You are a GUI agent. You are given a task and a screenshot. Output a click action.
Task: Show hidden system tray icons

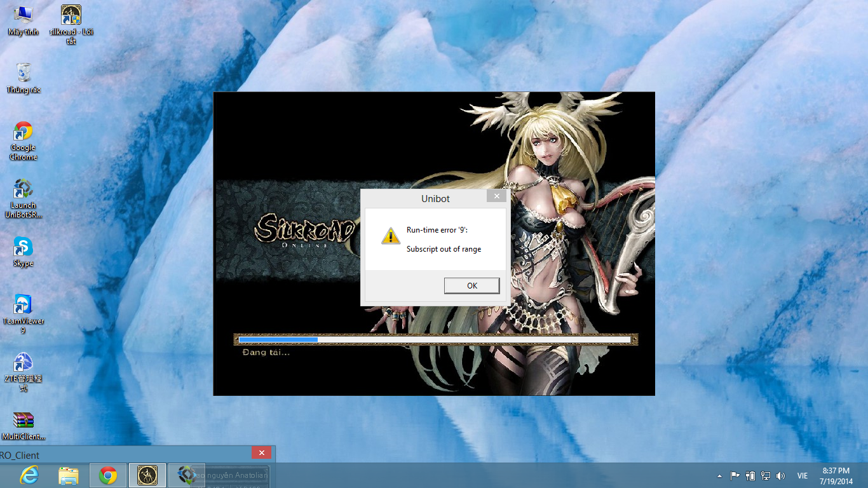pyautogui.click(x=719, y=476)
